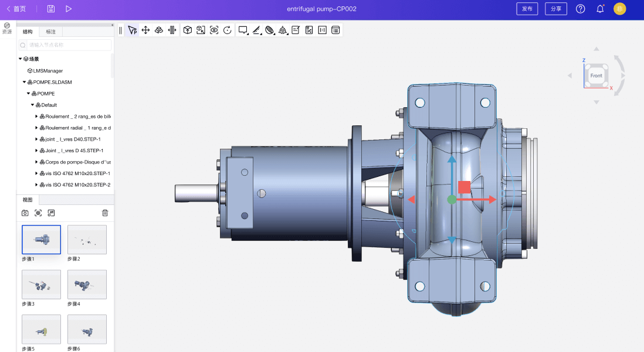Open the notifications bell
Image resolution: width=644 pixels, height=352 pixels.
click(x=600, y=9)
